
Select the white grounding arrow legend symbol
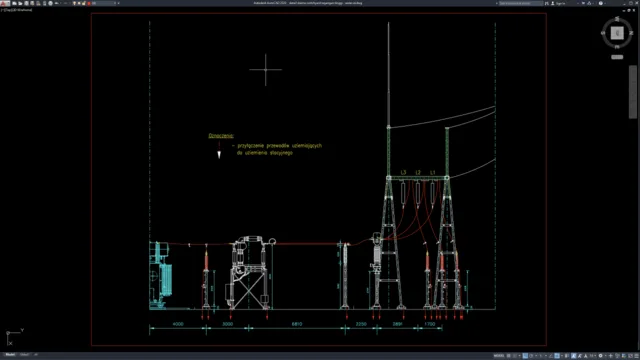pyautogui.click(x=219, y=155)
